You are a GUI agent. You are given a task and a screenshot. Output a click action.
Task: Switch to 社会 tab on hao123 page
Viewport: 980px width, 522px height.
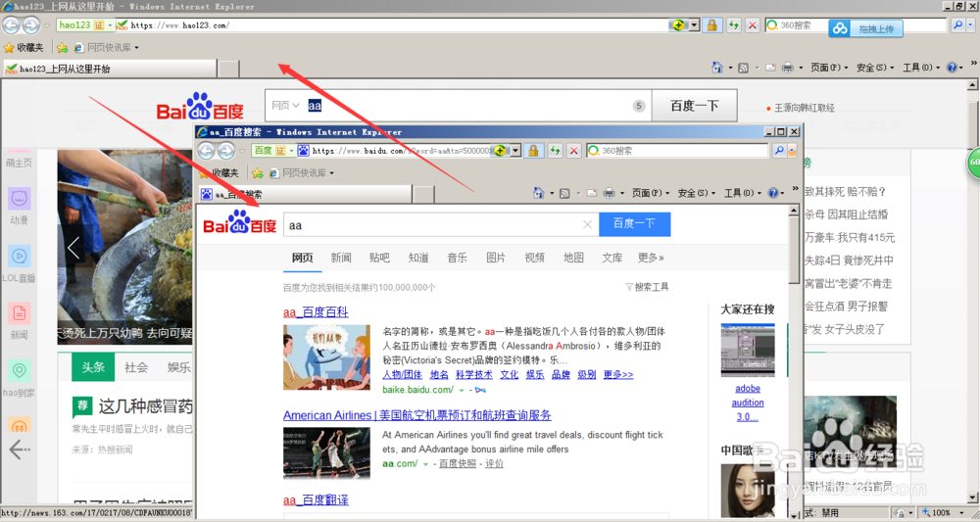point(136,367)
